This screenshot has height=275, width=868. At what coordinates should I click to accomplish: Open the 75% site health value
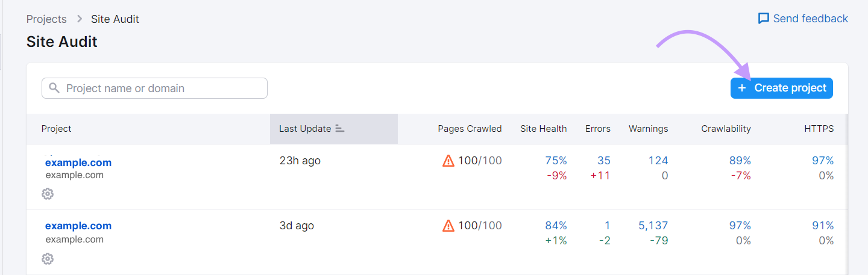[556, 161]
